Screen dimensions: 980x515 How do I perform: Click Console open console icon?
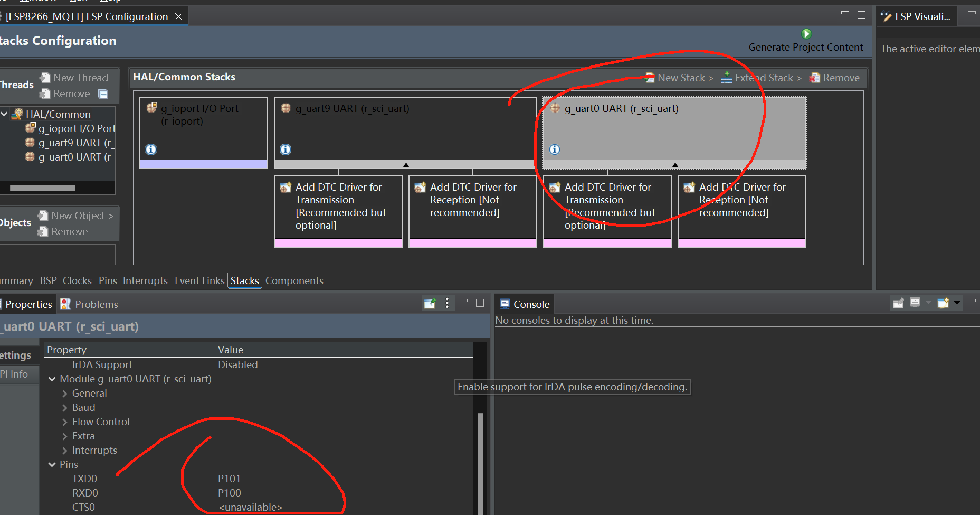point(943,303)
